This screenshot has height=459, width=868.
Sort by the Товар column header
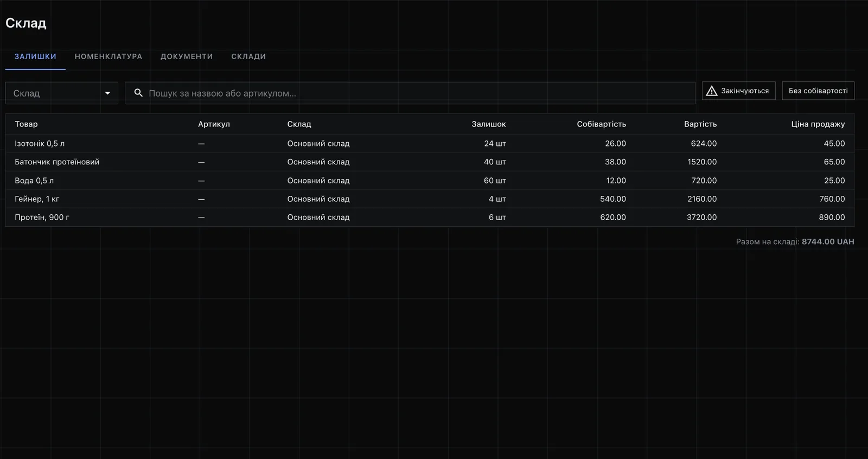pyautogui.click(x=26, y=124)
